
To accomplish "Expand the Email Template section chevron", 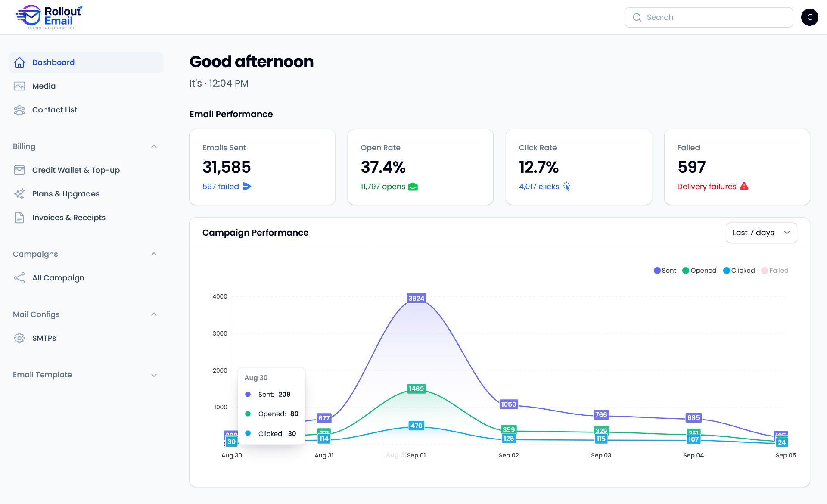I will click(154, 375).
